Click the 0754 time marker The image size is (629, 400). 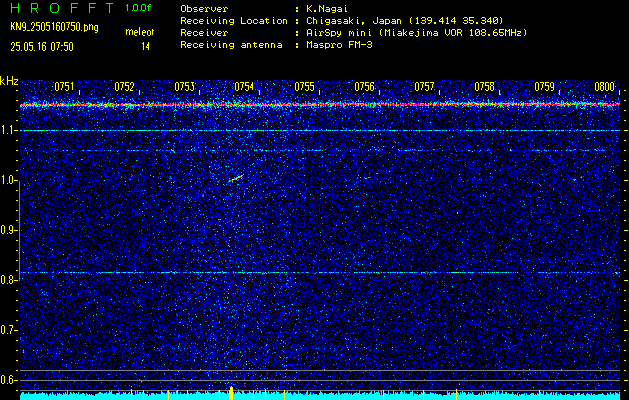coord(244,87)
